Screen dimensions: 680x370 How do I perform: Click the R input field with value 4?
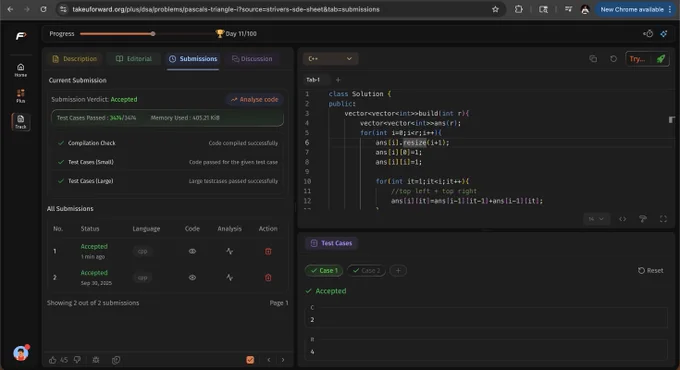pyautogui.click(x=486, y=352)
